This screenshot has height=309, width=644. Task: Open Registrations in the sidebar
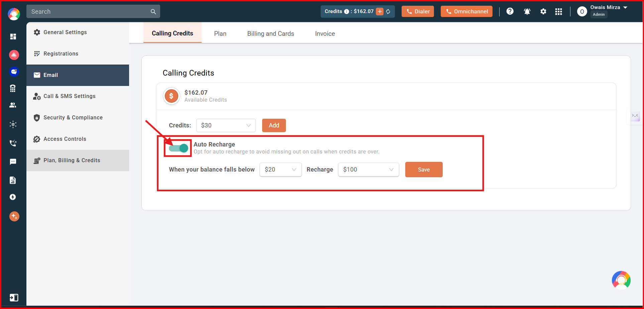pos(78,54)
